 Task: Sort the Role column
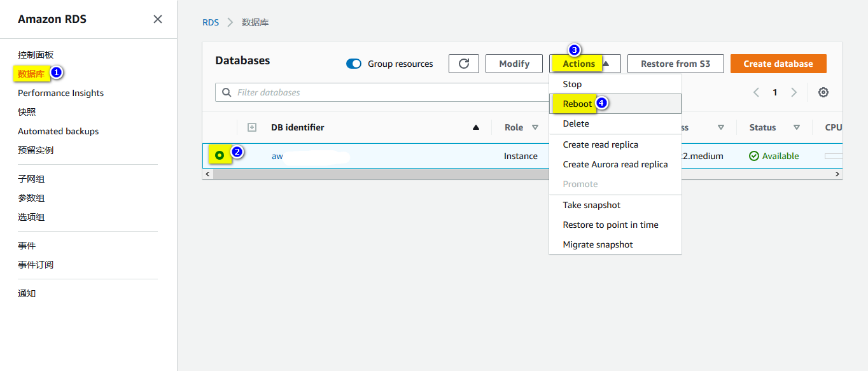pos(535,127)
